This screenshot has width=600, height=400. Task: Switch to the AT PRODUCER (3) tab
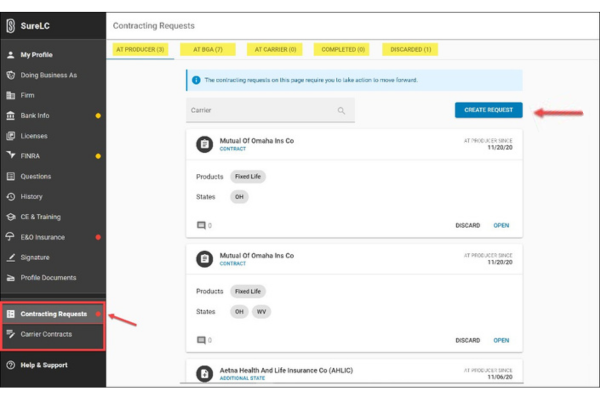140,49
